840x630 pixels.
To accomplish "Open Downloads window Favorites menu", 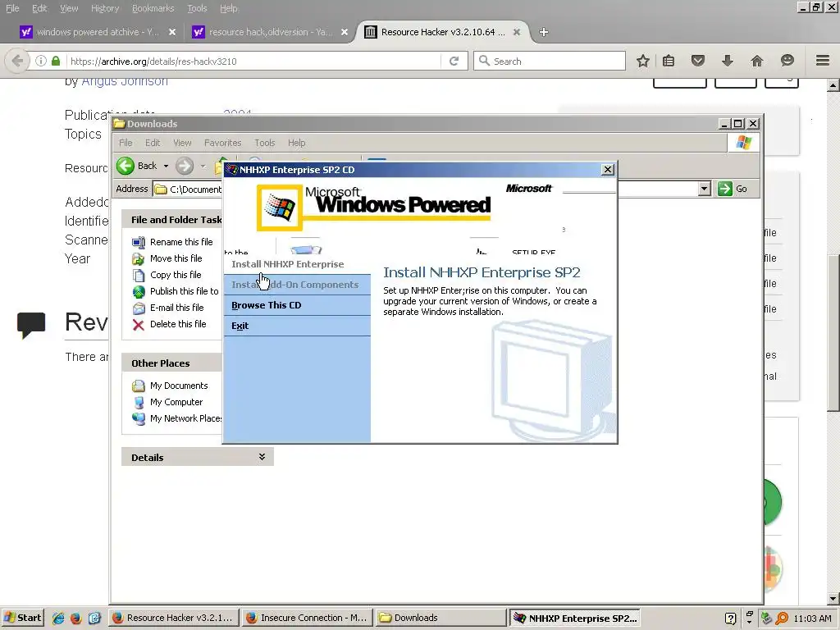I will [223, 143].
